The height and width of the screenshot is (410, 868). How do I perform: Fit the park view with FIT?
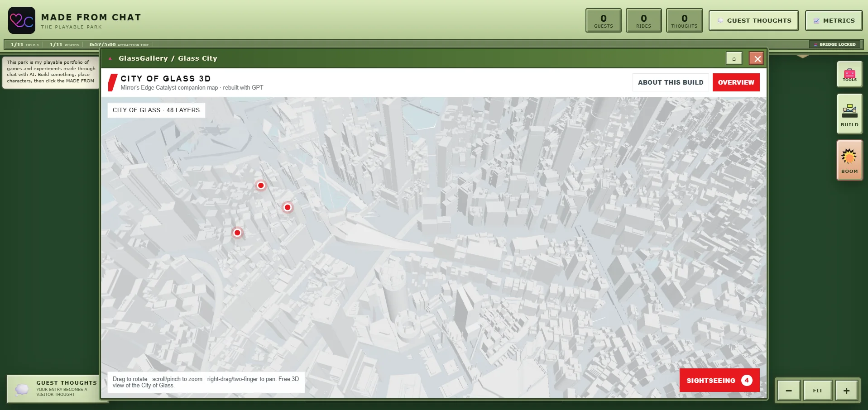coord(818,391)
